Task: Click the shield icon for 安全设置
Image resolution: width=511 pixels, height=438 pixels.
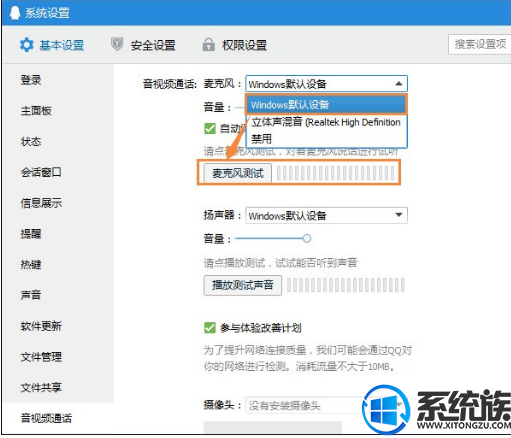Action: click(x=117, y=44)
